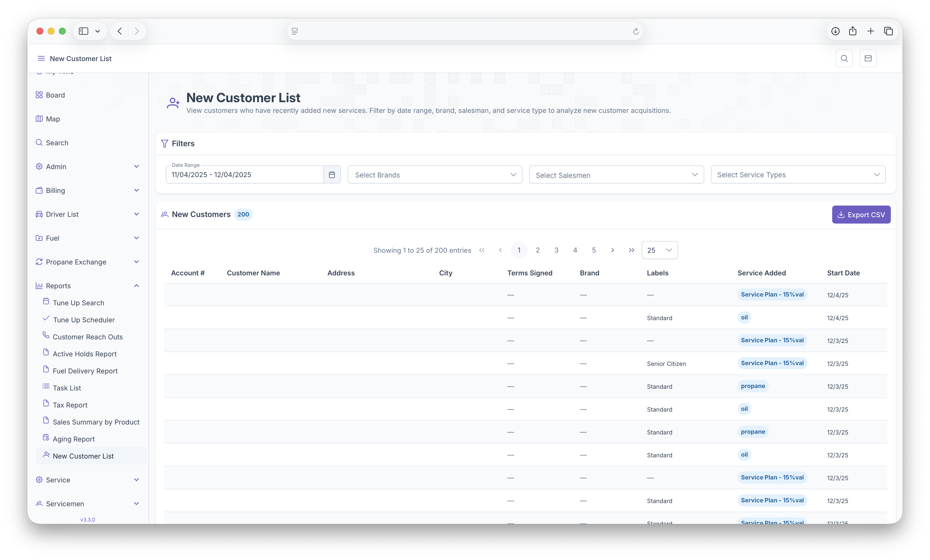The width and height of the screenshot is (930, 560).
Task: Click the Export CSV button
Action: tap(861, 215)
